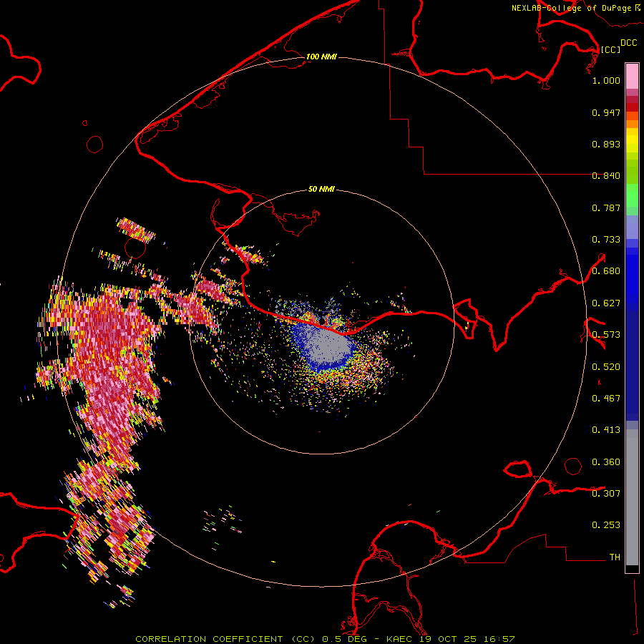Image resolution: width=644 pixels, height=644 pixels.
Task: Click the 0.680 legend value
Action: pos(606,271)
